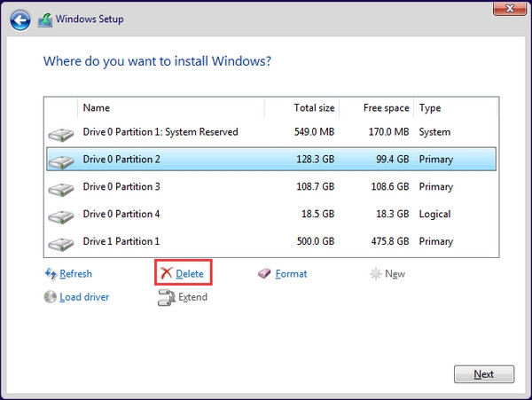Viewport: 532px width, 400px height.
Task: Click the 18.3 GB free space value
Action: (x=393, y=214)
